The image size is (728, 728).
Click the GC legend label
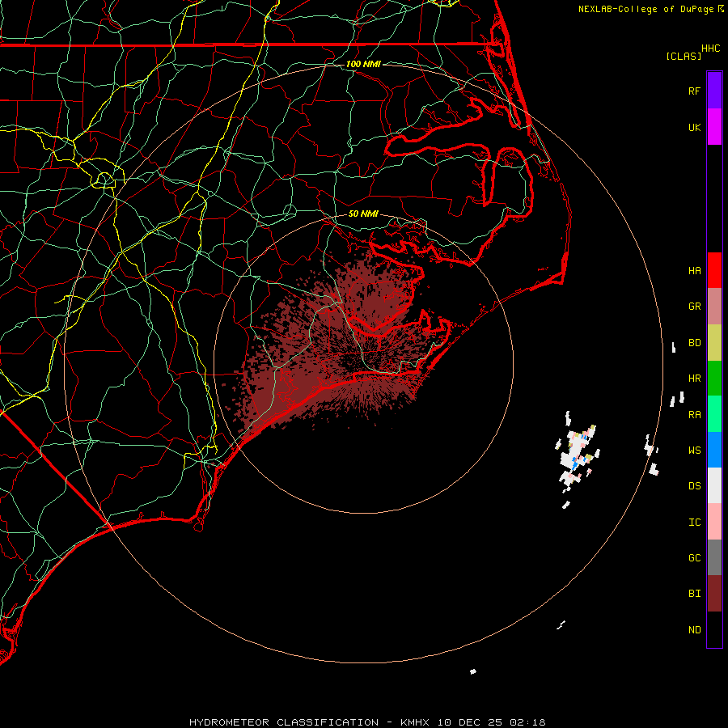[x=694, y=557]
